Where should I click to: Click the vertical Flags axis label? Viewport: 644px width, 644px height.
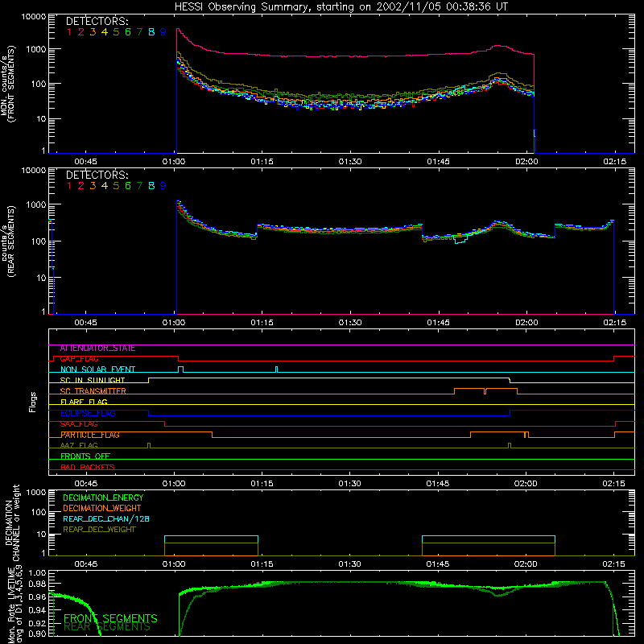tap(33, 402)
